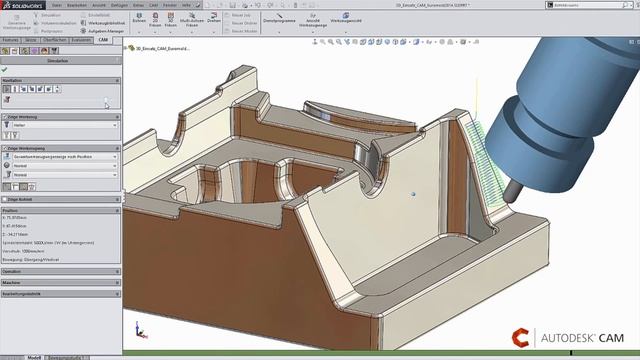
Task: Open the dropdown arrow under 2D Fräsen
Action: 155,32
